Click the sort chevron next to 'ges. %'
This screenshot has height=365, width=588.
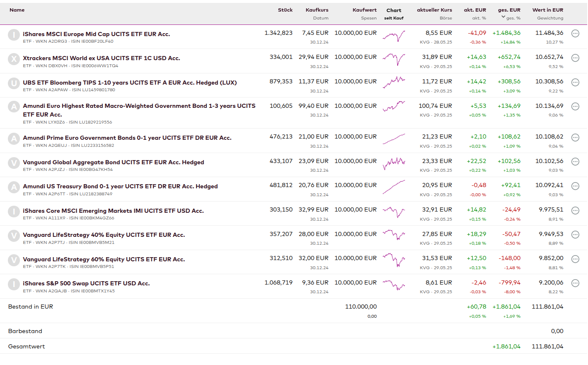coord(503,17)
